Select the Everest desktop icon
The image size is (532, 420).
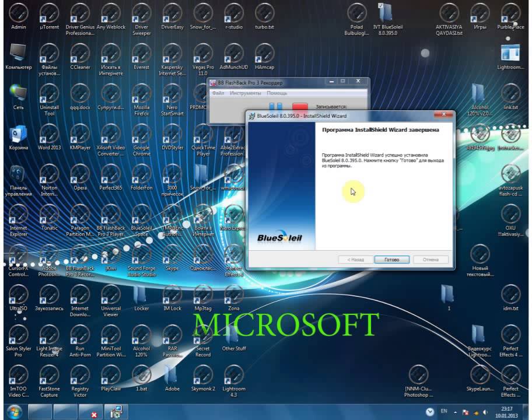(x=142, y=57)
